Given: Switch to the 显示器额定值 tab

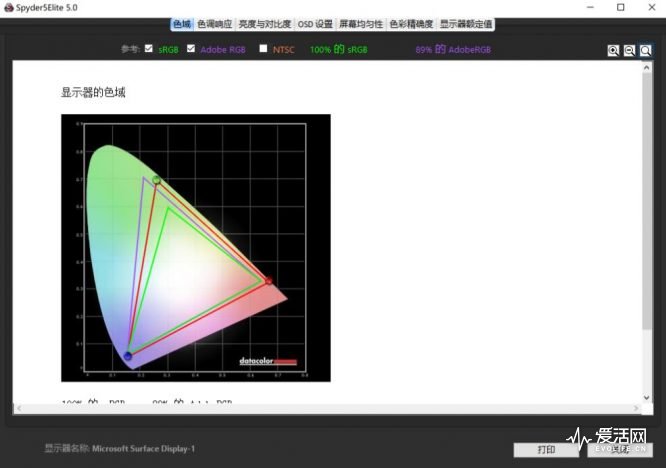Looking at the screenshot, I should tap(466, 24).
